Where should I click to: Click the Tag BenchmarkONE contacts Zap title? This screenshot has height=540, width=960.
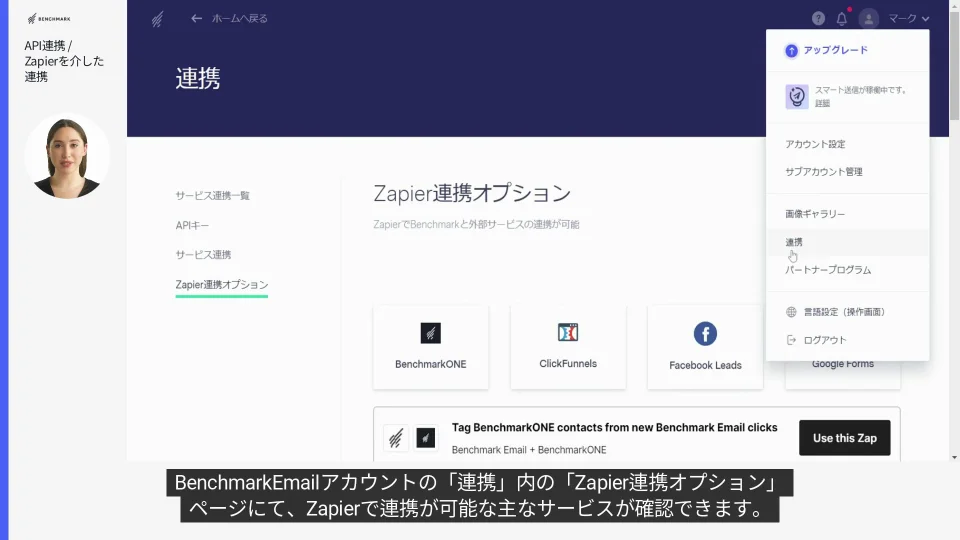click(x=614, y=427)
